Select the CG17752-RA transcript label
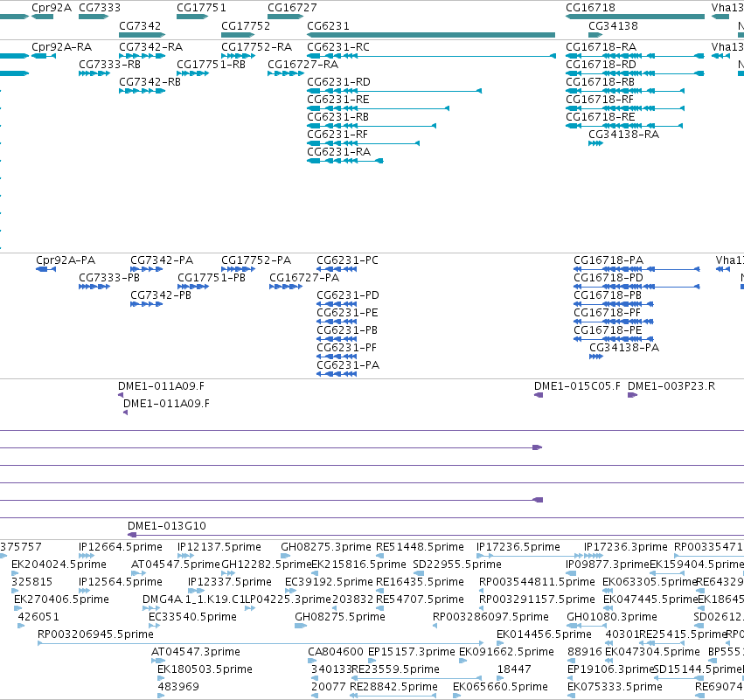 point(257,47)
